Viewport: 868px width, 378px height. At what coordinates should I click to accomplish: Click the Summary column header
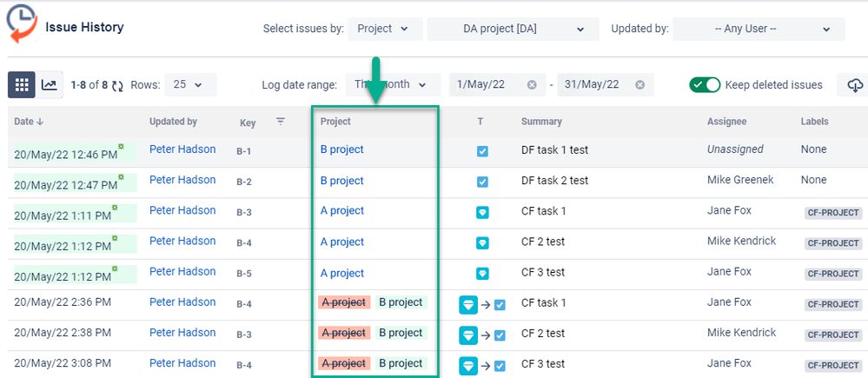(541, 121)
